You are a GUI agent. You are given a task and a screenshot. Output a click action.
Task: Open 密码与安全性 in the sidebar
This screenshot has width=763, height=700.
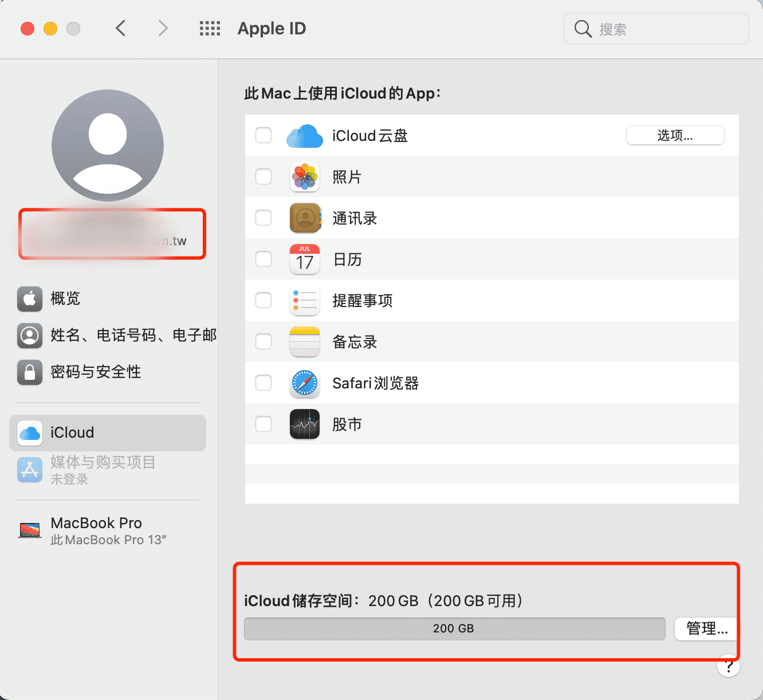pyautogui.click(x=95, y=372)
